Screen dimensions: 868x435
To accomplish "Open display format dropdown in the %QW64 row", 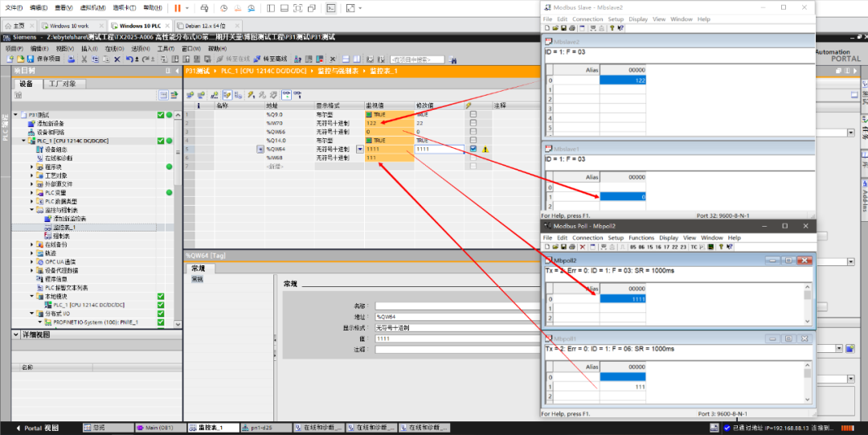I will point(359,149).
